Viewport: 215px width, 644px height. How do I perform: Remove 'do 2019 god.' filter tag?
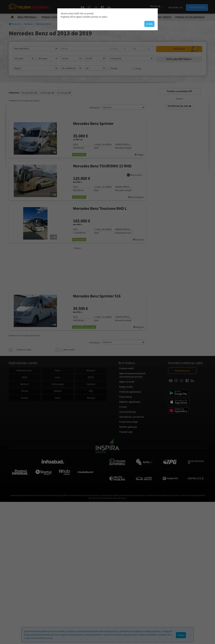click(x=70, y=93)
